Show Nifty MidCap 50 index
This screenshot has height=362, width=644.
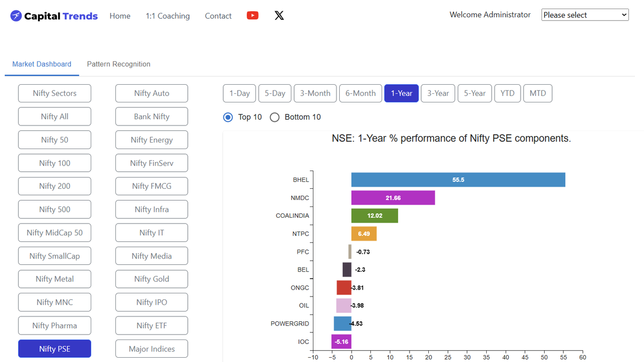[x=55, y=233]
